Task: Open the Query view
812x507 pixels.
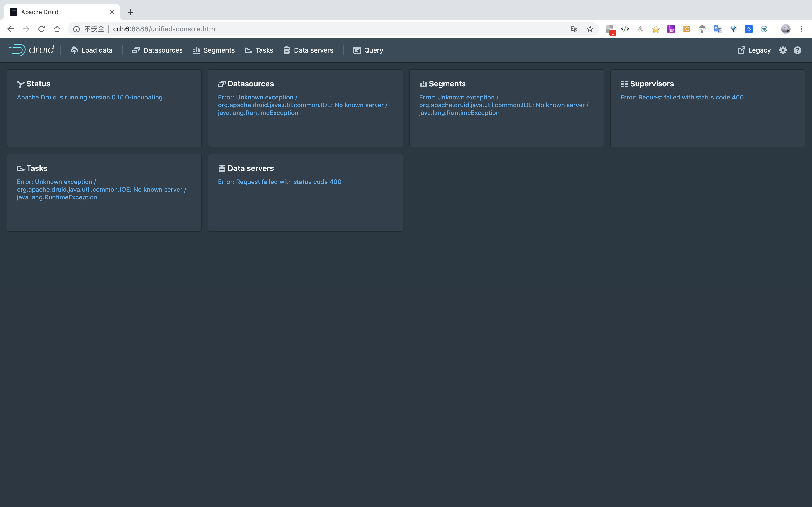Action: pos(368,50)
